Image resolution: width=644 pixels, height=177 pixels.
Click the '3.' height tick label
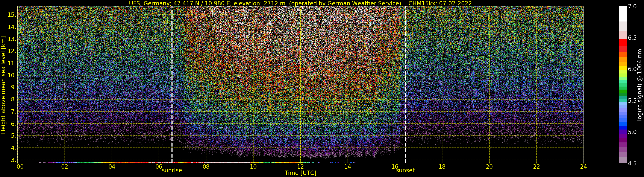[13, 160]
